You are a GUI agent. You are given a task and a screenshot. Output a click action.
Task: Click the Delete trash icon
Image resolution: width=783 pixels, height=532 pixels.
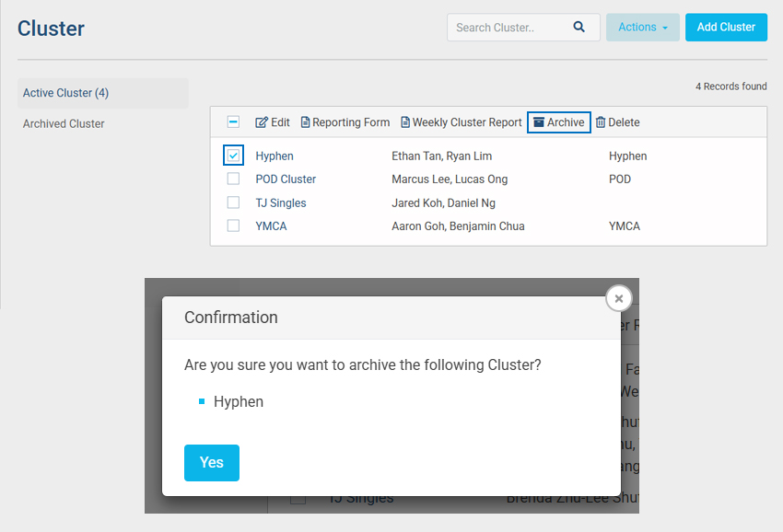click(x=601, y=122)
